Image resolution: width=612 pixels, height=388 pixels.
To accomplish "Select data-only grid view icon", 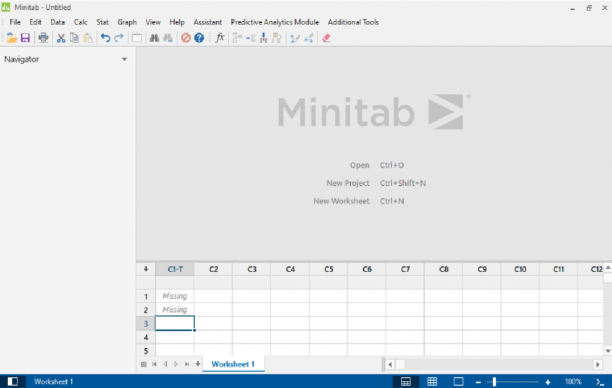I will click(432, 381).
